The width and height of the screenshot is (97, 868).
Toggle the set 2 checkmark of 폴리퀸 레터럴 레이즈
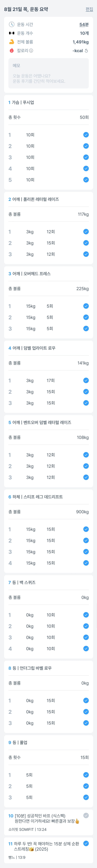pos(86,243)
